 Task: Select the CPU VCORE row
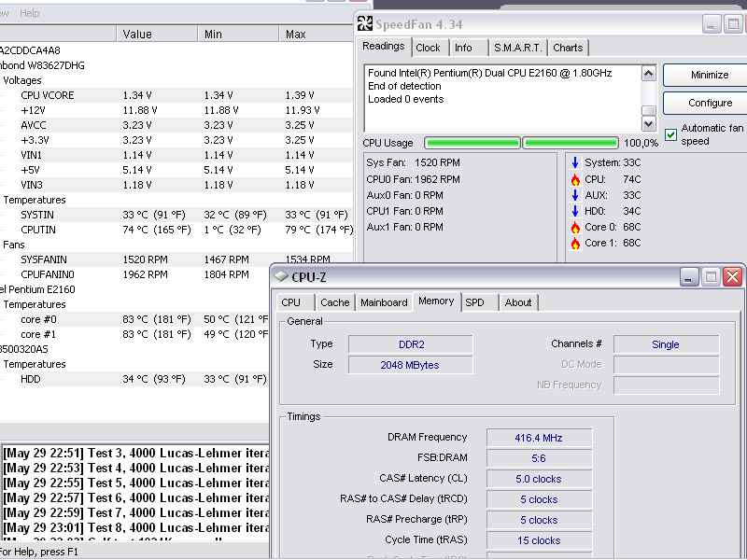[x=176, y=95]
